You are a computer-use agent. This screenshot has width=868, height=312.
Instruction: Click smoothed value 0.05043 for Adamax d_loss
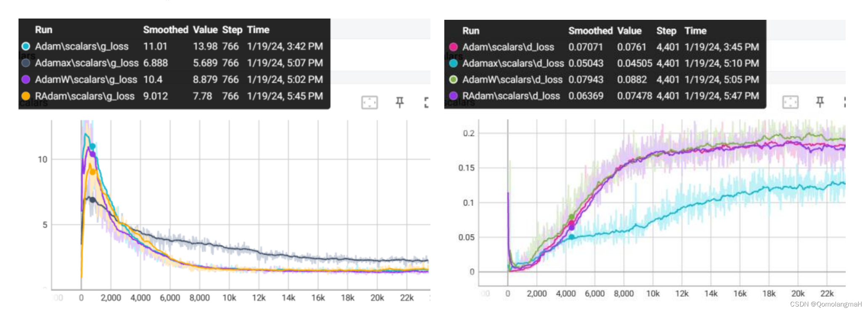[x=586, y=63]
